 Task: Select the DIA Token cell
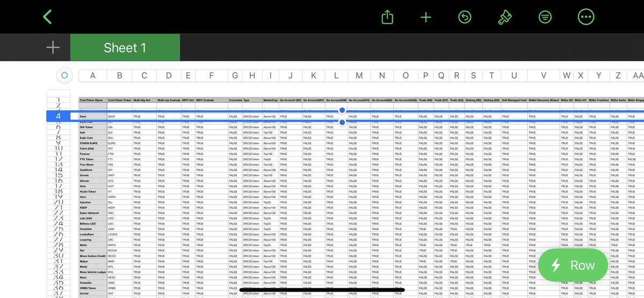coord(93,127)
